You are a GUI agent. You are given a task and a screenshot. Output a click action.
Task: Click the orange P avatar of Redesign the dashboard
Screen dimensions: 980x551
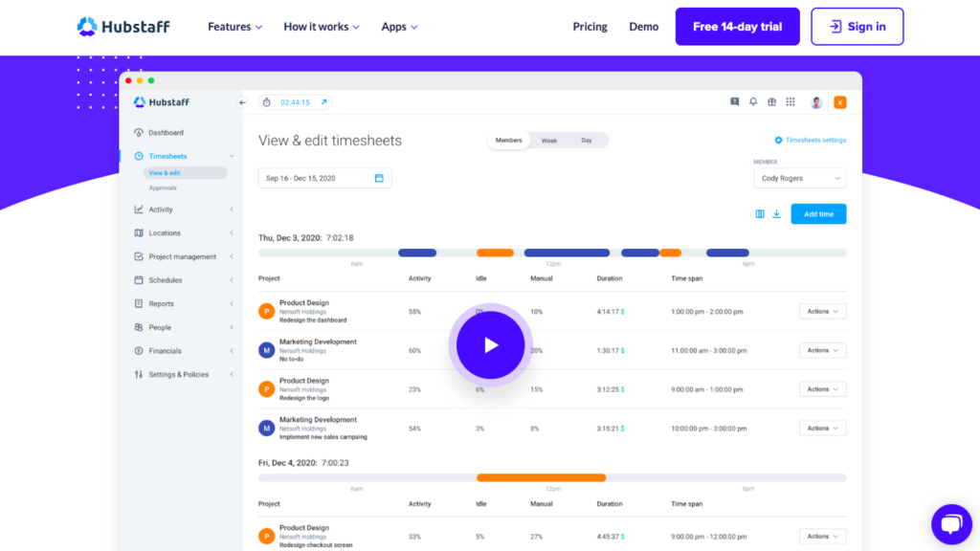click(x=267, y=311)
